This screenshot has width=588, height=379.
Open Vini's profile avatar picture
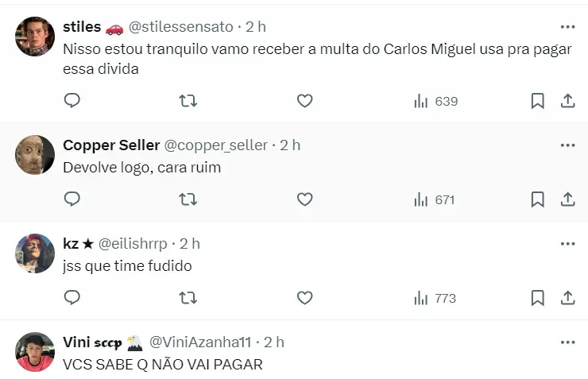tap(35, 351)
